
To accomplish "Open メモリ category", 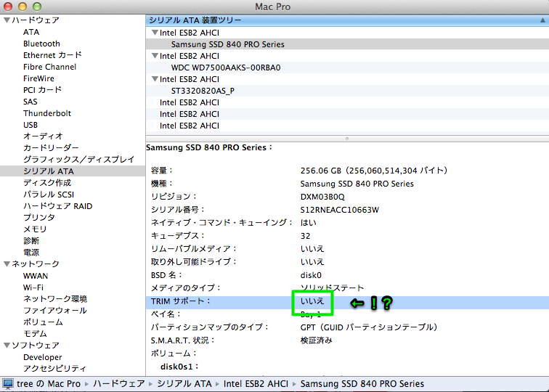I will tap(35, 229).
